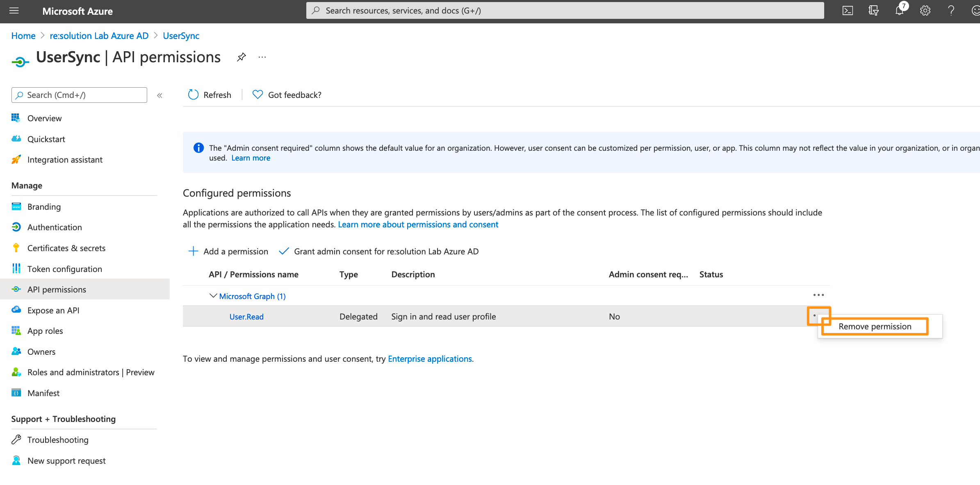This screenshot has height=485, width=980.
Task: Open Token configuration page
Action: point(65,269)
